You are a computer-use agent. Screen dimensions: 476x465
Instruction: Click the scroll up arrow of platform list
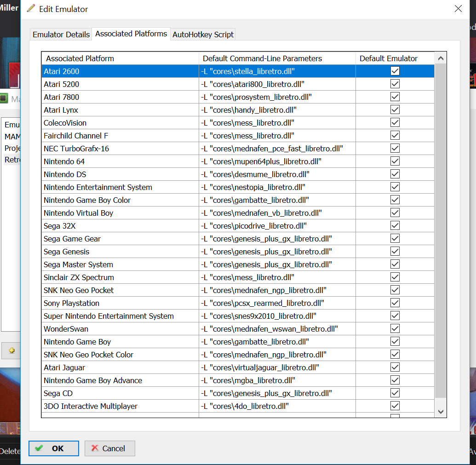point(441,58)
